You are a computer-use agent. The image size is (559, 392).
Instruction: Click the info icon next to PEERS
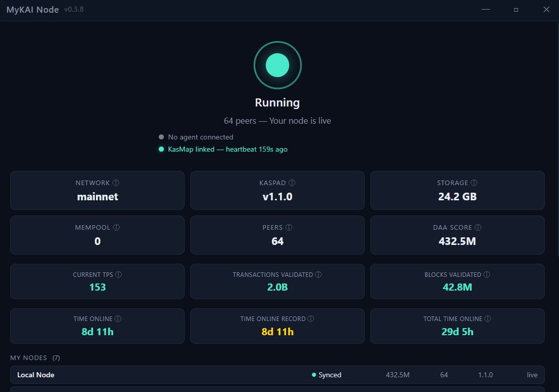(289, 227)
